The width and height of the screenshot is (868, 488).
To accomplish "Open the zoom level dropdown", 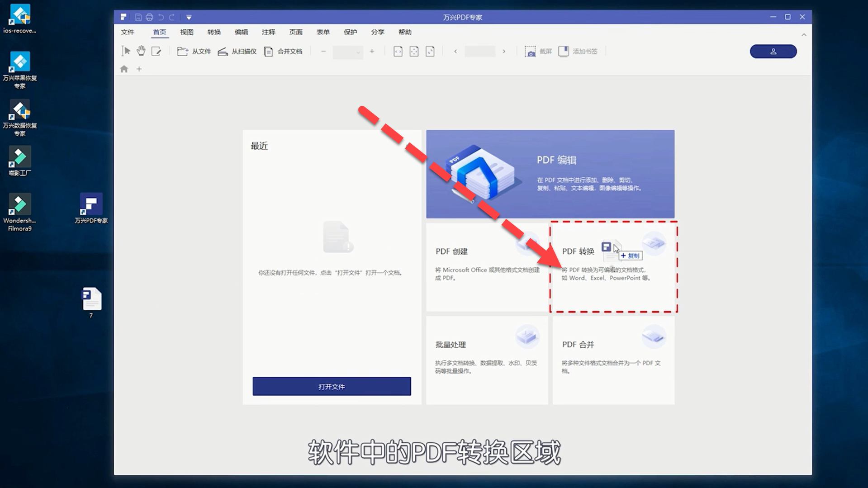I will pos(347,52).
